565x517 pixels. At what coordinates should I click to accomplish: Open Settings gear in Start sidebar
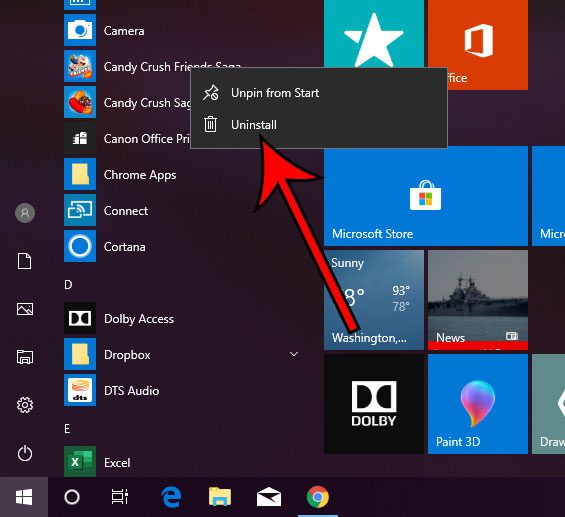point(25,405)
